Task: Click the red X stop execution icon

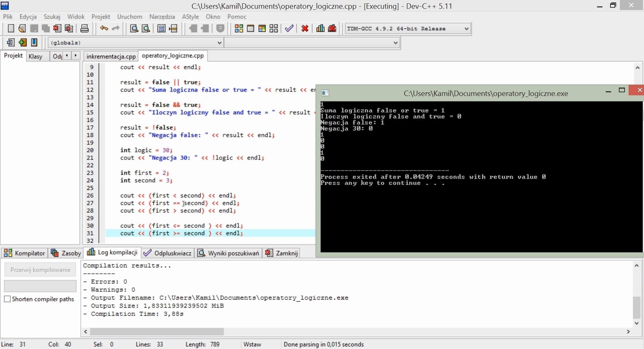Action: (305, 29)
